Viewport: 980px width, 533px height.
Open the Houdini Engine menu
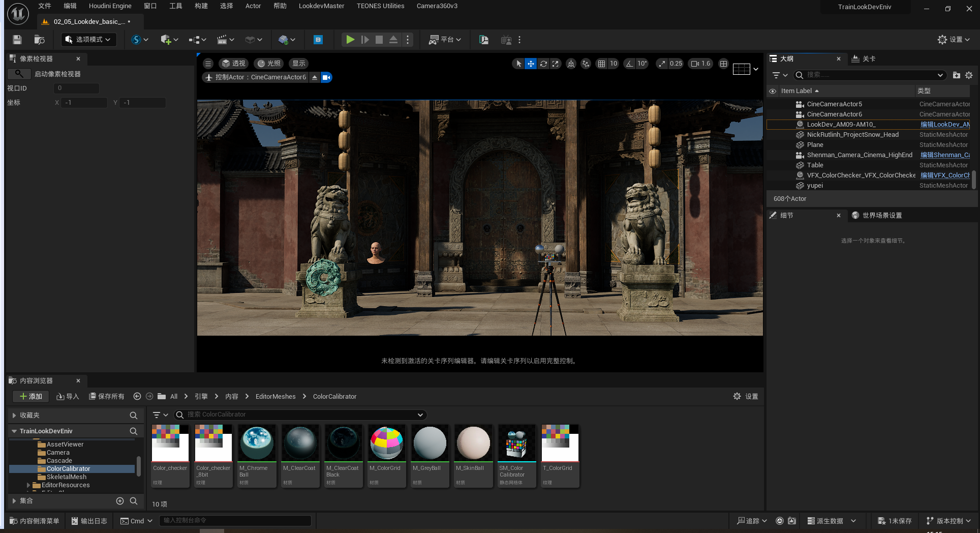click(x=110, y=6)
